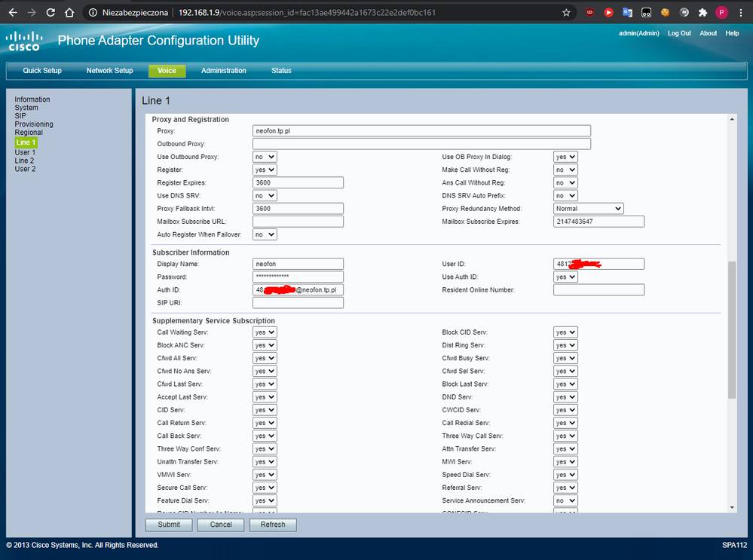The height and width of the screenshot is (560, 753).
Task: Switch to the Administration tab
Action: tap(223, 71)
